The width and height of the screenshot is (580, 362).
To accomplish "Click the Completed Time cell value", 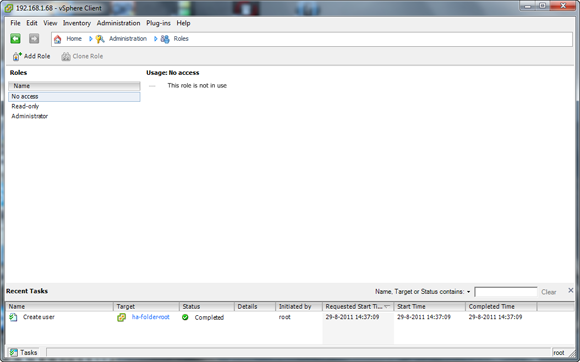I will tap(495, 317).
